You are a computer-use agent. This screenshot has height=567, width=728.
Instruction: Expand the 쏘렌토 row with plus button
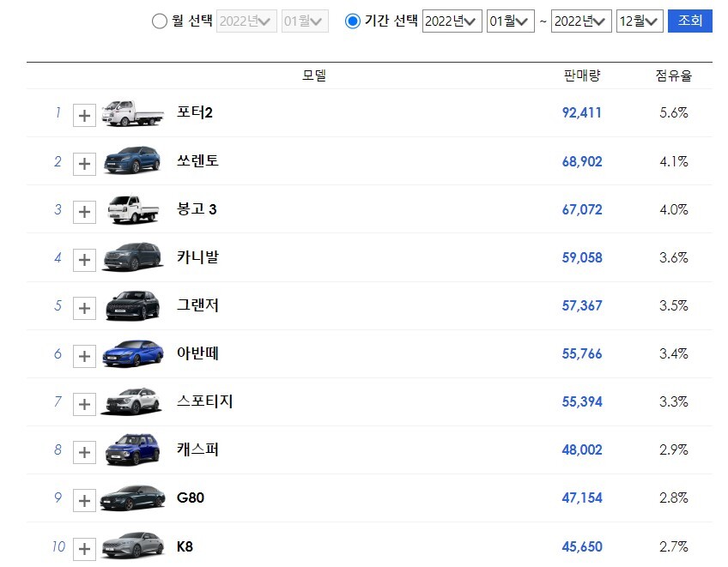tap(84, 164)
